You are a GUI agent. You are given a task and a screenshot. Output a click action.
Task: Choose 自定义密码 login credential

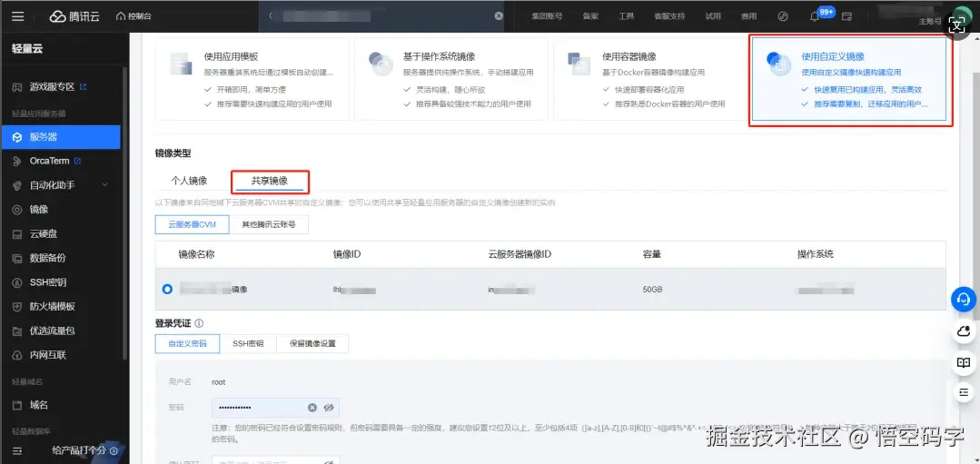(x=187, y=343)
